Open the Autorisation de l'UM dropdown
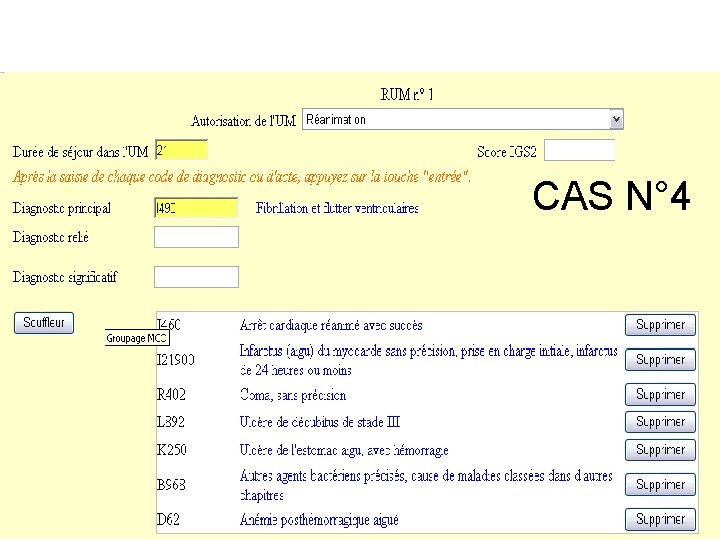The height and width of the screenshot is (540, 720). point(462,119)
